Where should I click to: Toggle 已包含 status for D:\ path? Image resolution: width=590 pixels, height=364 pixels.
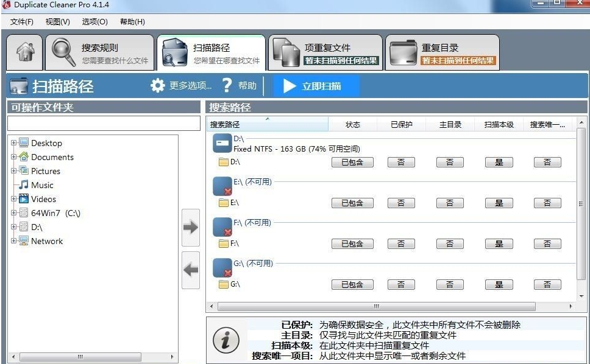click(352, 163)
